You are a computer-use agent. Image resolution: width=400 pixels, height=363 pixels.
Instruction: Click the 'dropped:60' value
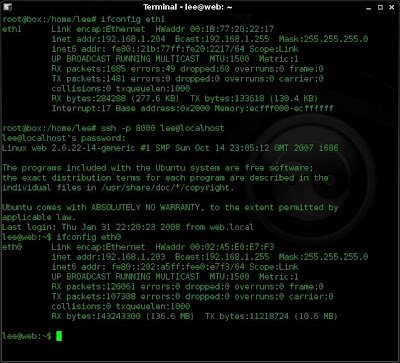(x=205, y=69)
